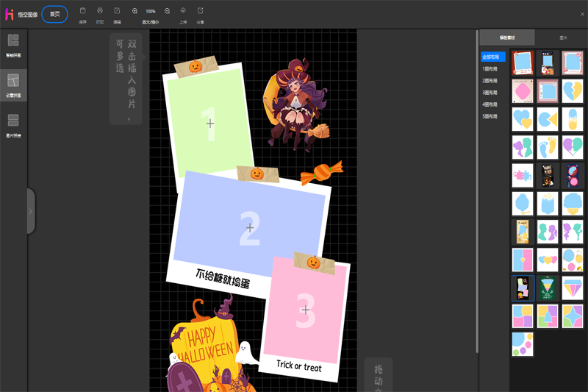The image size is (588, 392).
Task: Switch to the 图片 tab
Action: pos(562,36)
